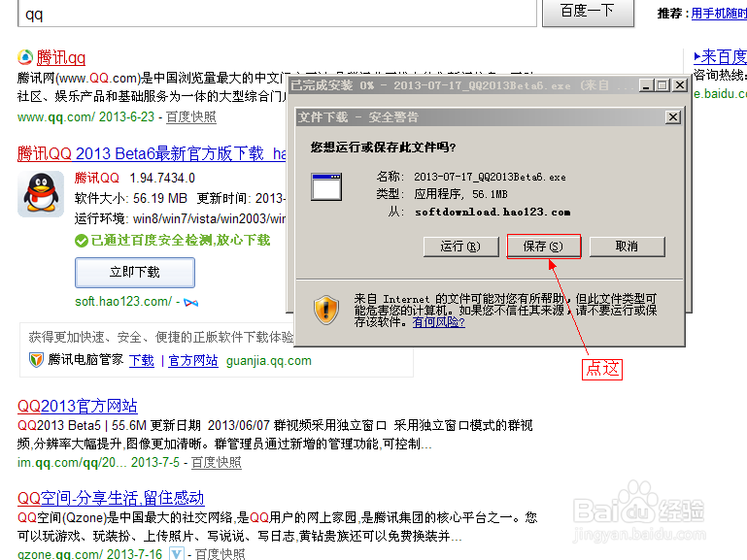Click the e.baidu.c sidebar URL
Viewport: 747px width, 560px height.
[x=720, y=94]
